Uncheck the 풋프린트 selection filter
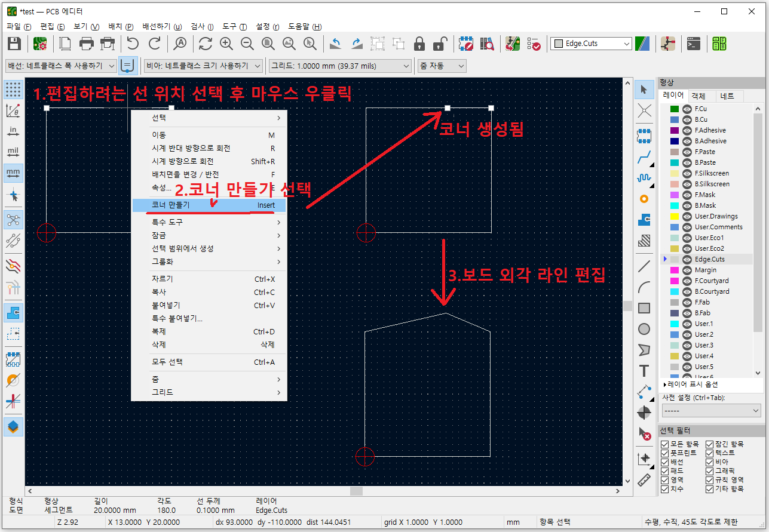The image size is (769, 532). coord(665,453)
